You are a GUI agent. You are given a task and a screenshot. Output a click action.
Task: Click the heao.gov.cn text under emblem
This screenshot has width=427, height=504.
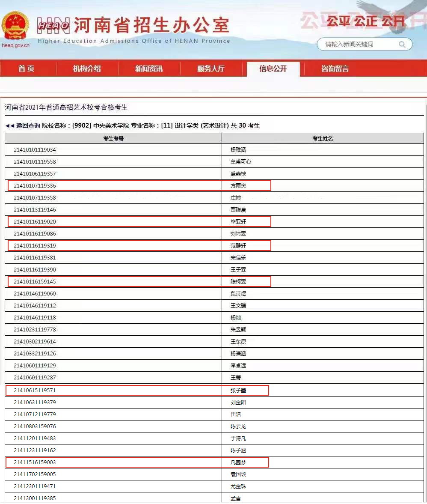pos(15,45)
